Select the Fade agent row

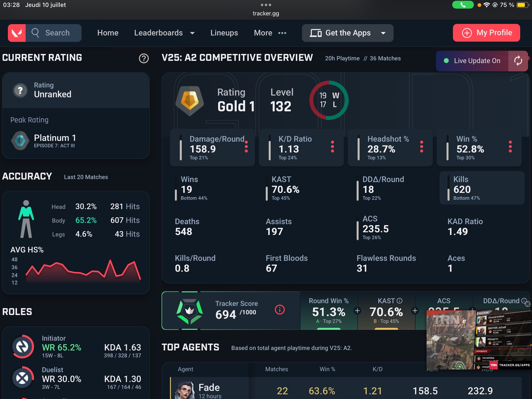[x=346, y=388]
